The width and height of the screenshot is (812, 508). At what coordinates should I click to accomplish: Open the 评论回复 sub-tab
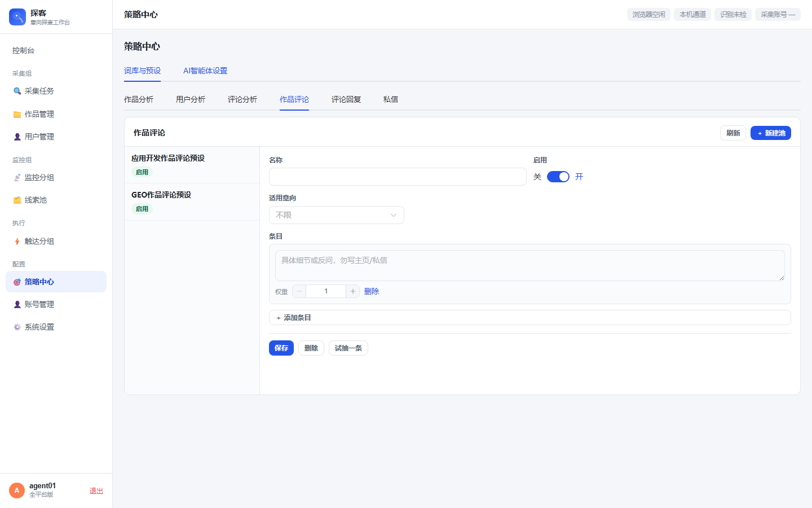[346, 99]
